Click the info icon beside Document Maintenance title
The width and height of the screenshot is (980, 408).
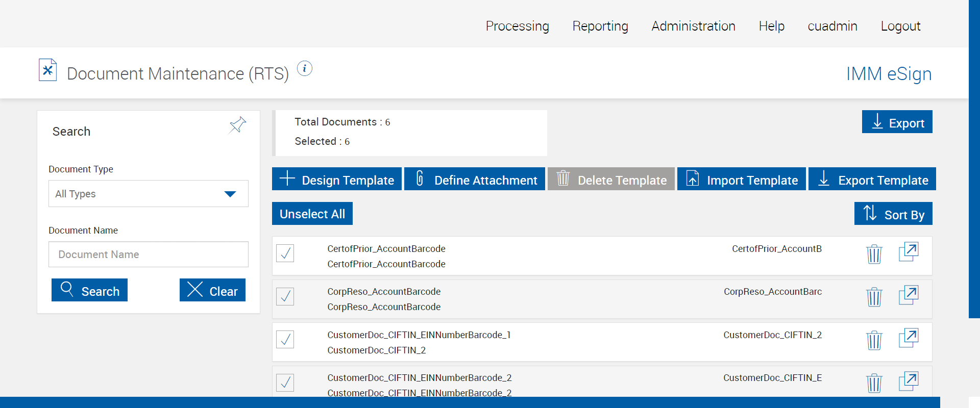click(305, 68)
